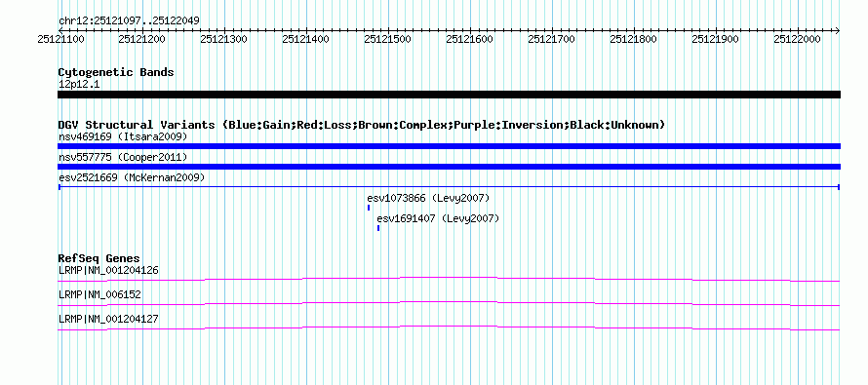Click ruler tick label 25122000
Image resolution: width=868 pixels, height=385 pixels.
coord(798,39)
